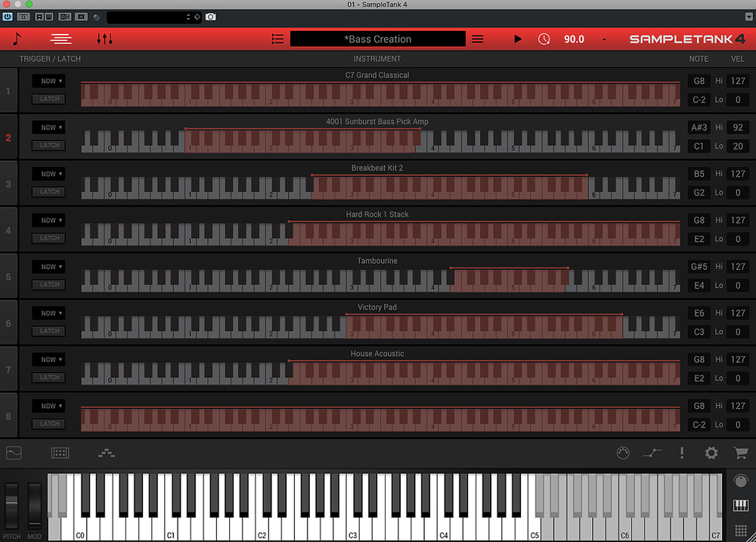The image size is (756, 542).
Task: Click the Breakbeat Kit 2 instrument name
Action: click(377, 168)
